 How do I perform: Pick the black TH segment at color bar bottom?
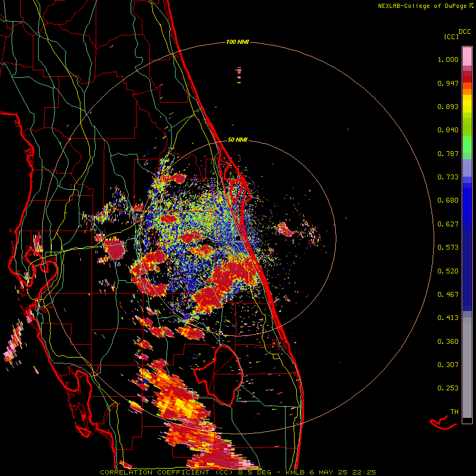(467, 420)
